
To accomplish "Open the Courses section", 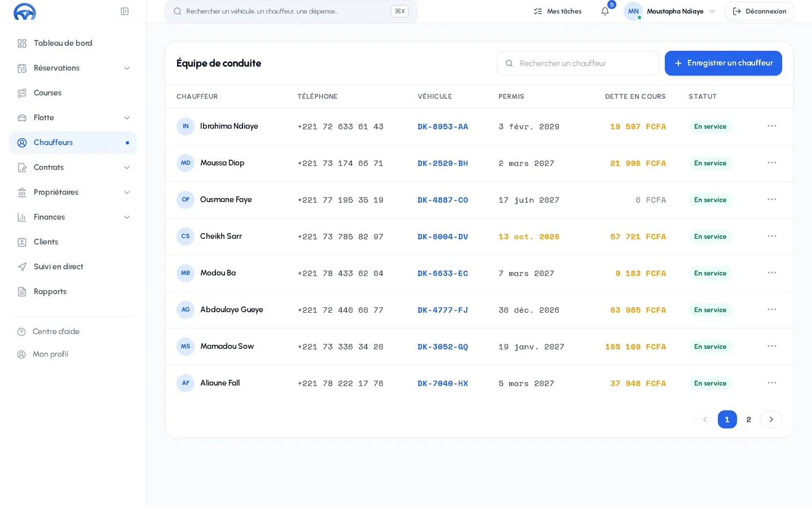I will [73, 93].
